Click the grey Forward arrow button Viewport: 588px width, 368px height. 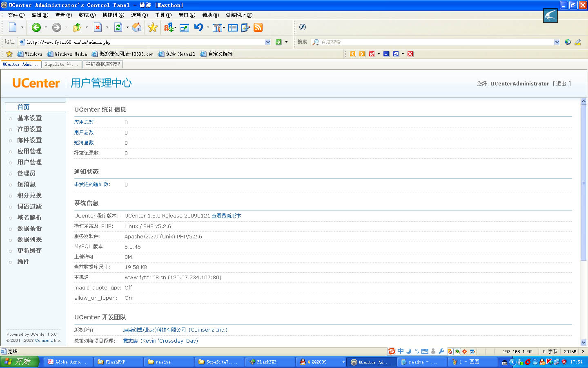pyautogui.click(x=57, y=27)
